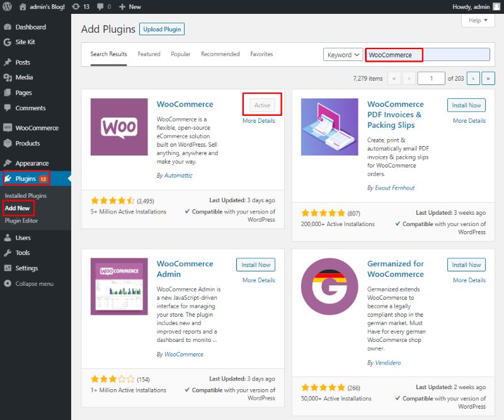Click the WordPress logo icon
The height and width of the screenshot is (420, 504).
click(x=7, y=7)
